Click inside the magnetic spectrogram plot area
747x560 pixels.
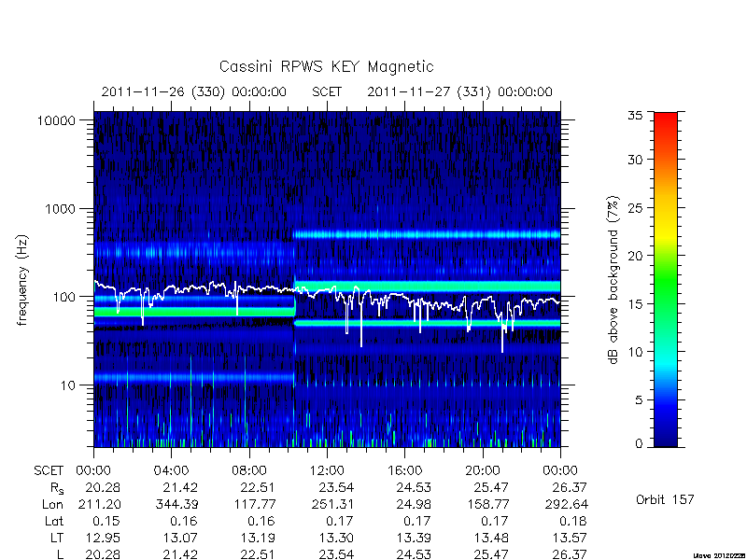(x=327, y=279)
